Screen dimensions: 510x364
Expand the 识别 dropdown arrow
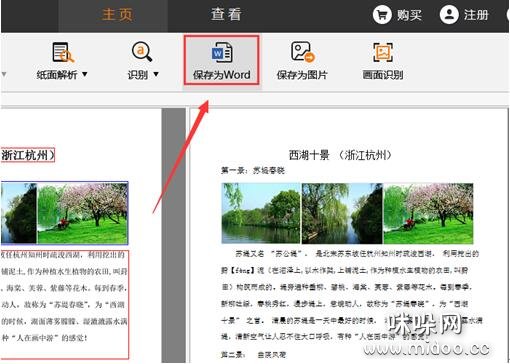156,74
